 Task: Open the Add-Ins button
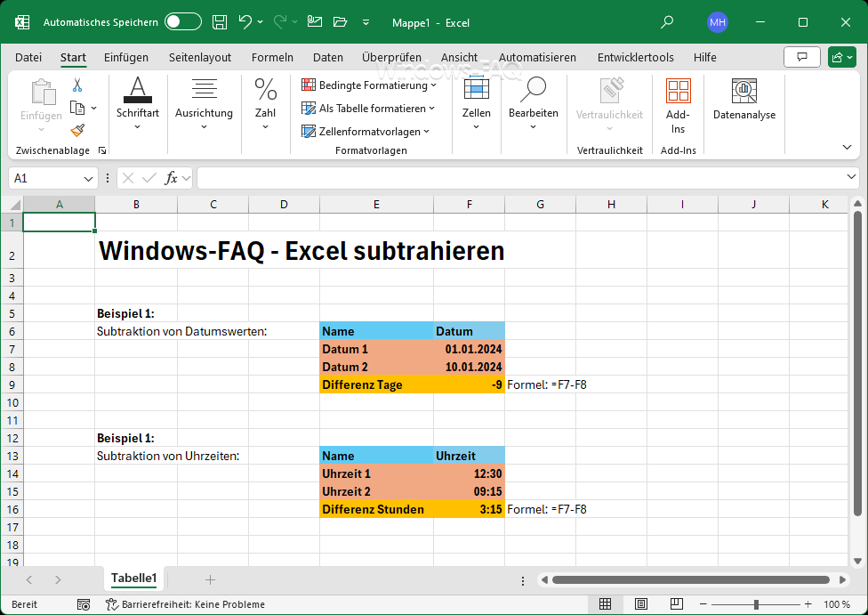[x=678, y=106]
